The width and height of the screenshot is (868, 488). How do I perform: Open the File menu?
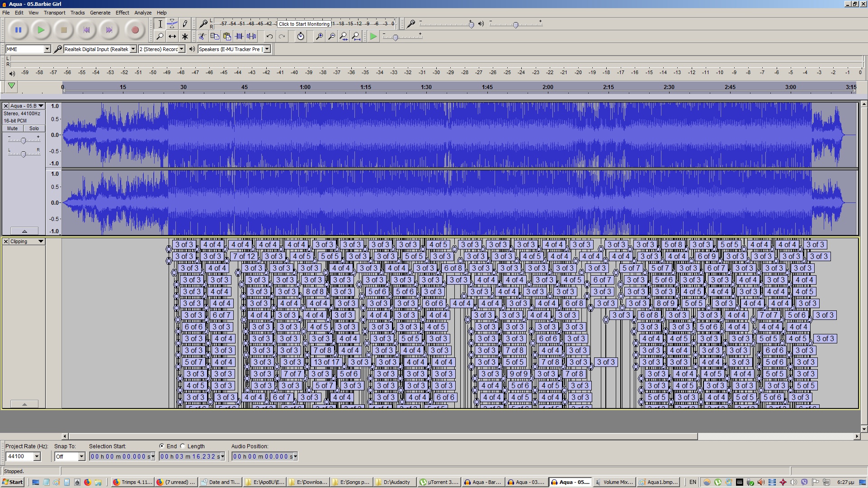[x=6, y=13]
